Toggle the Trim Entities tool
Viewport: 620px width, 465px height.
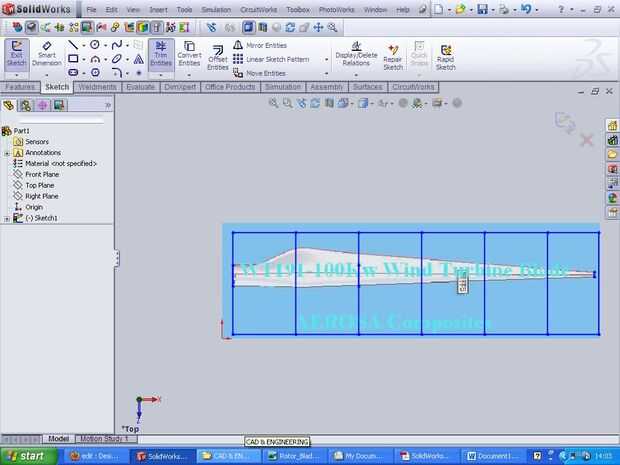point(161,53)
